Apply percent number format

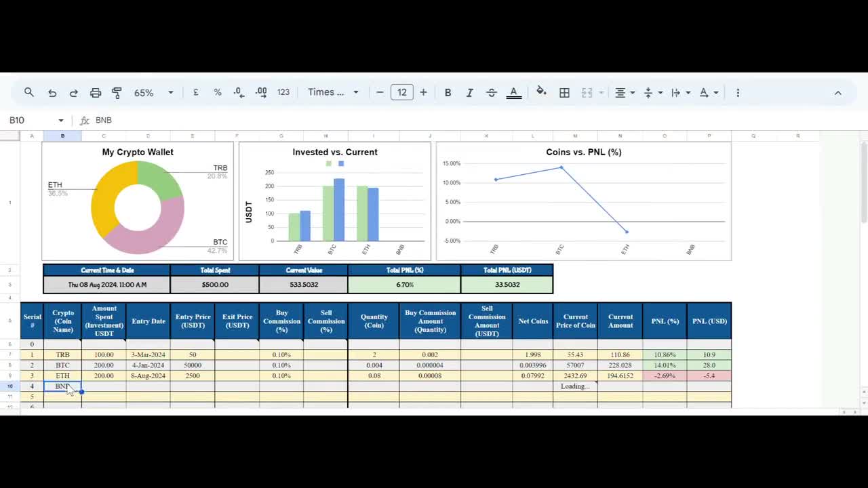[217, 92]
